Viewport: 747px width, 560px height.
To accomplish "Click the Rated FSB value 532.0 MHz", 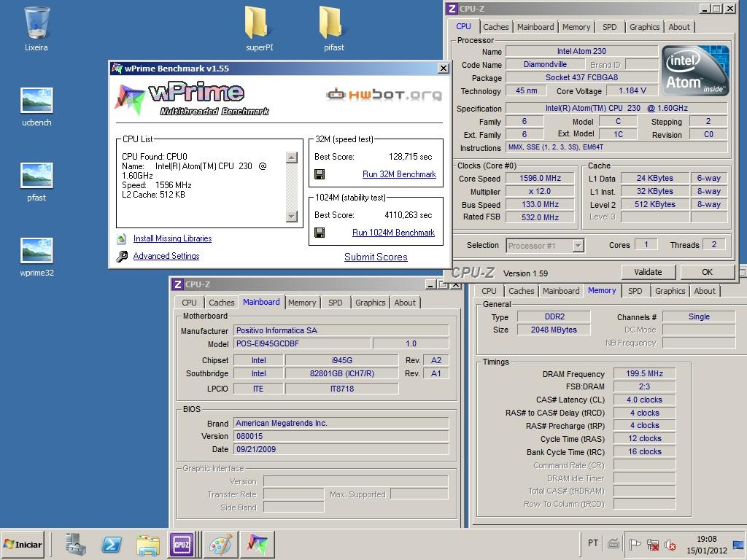I will pyautogui.click(x=541, y=217).
